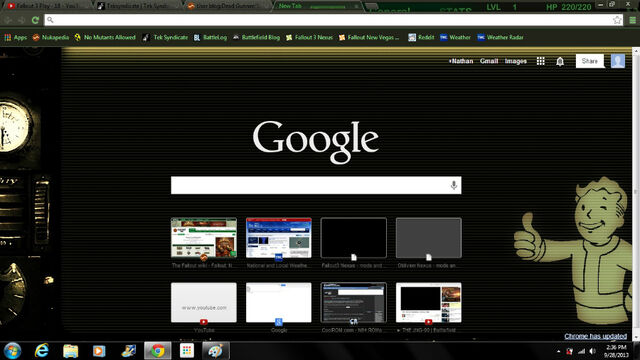Open the Windows Start button
640x360 pixels.
click(13, 351)
